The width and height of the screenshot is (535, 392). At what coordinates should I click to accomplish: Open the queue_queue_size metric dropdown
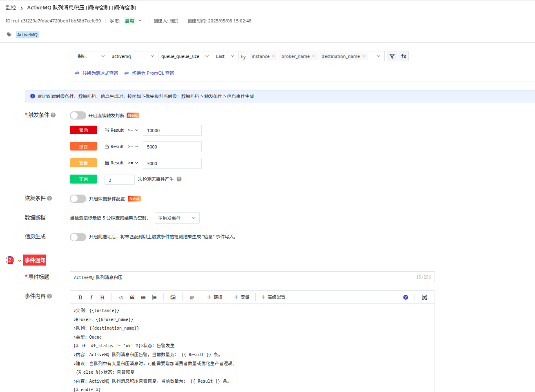pos(185,56)
